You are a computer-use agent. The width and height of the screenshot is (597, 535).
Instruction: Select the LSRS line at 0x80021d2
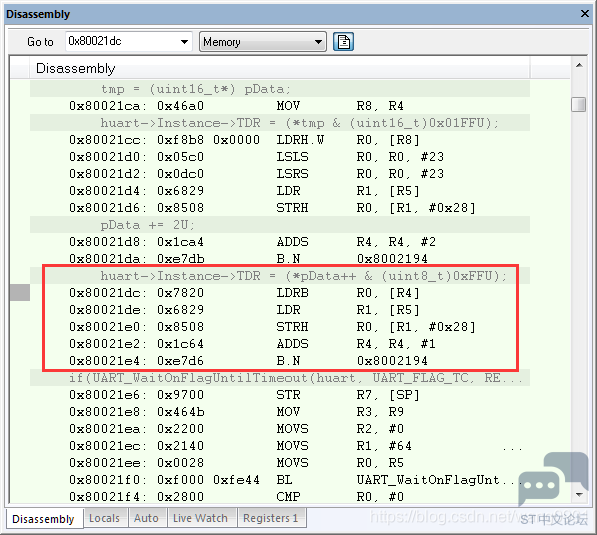click(x=280, y=174)
